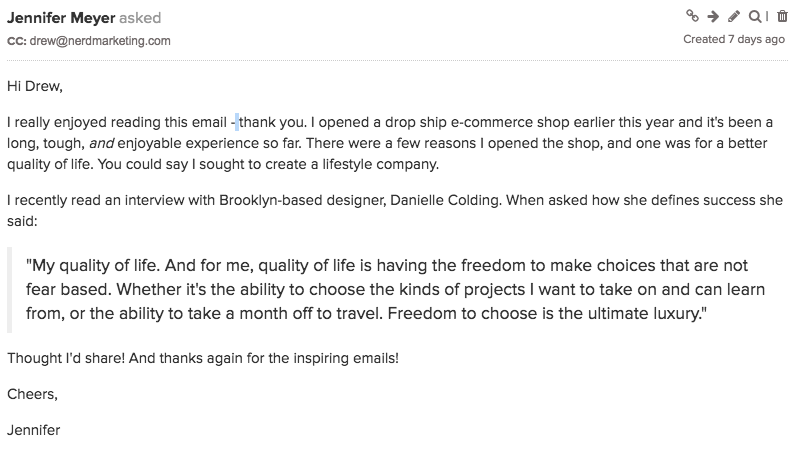Click the 'Hi Drew,' greeting line
Screen dimensions: 793x451
pyautogui.click(x=35, y=86)
